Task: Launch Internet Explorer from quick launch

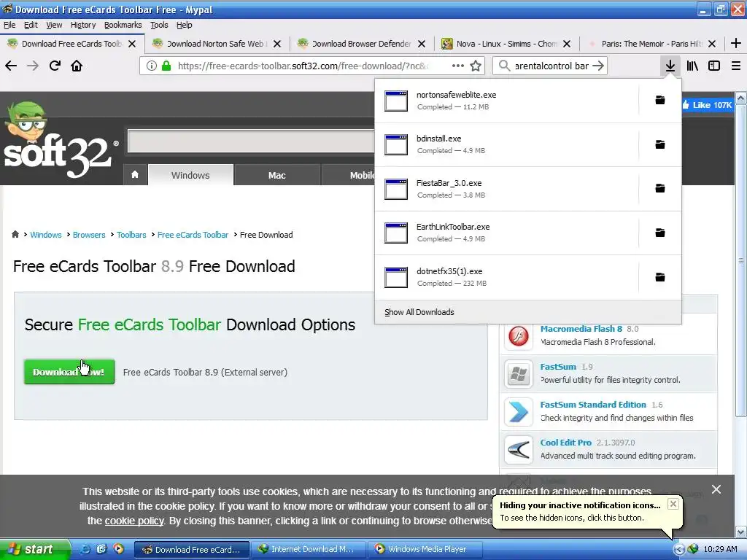Action: 85,549
